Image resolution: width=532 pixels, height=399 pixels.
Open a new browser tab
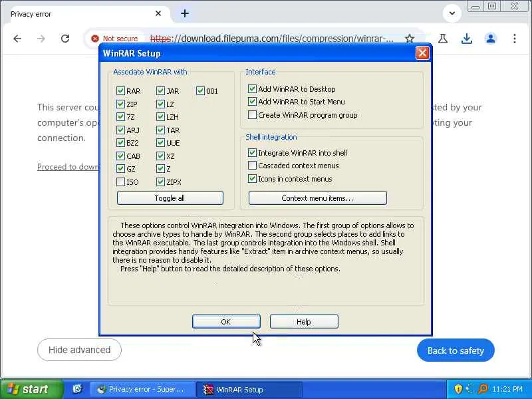pyautogui.click(x=185, y=13)
